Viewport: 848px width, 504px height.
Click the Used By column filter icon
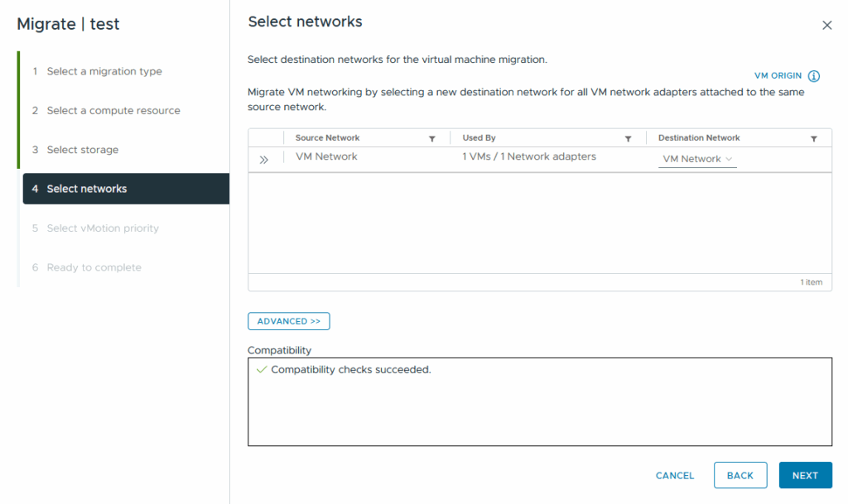[x=628, y=139]
